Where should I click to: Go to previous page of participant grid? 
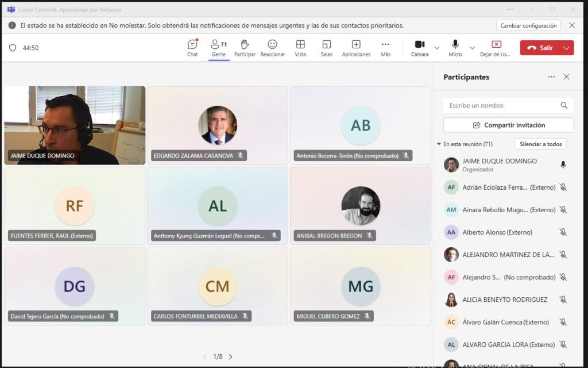pos(205,356)
